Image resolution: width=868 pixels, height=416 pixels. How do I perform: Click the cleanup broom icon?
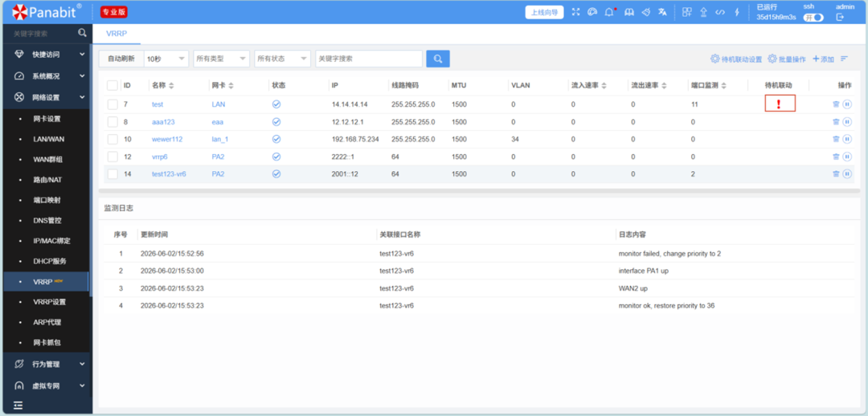(645, 12)
